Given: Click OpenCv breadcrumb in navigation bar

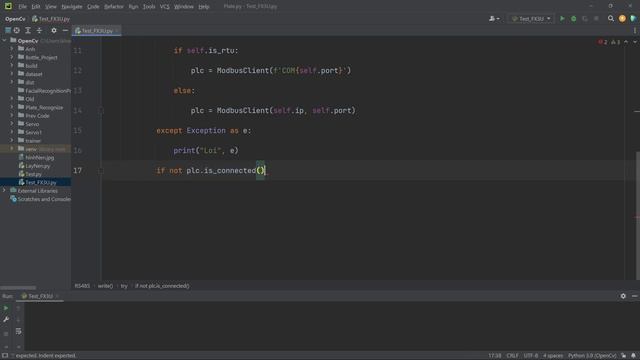Looking at the screenshot, I should 15,19.
